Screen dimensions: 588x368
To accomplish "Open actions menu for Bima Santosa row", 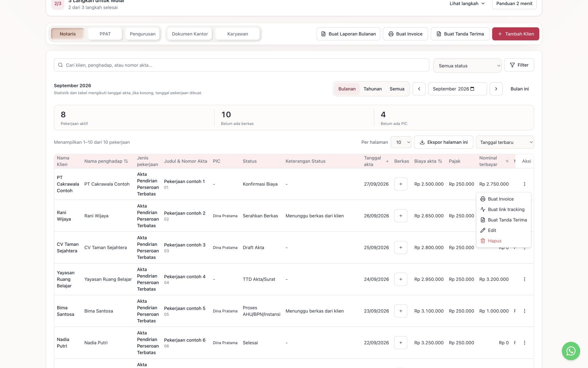I will [524, 311].
